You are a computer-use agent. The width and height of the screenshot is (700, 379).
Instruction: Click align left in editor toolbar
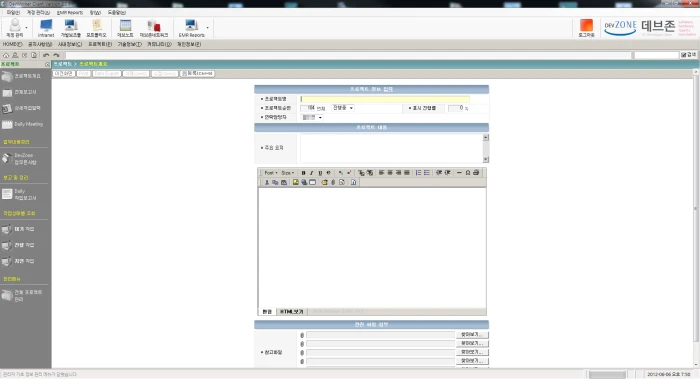[381, 173]
